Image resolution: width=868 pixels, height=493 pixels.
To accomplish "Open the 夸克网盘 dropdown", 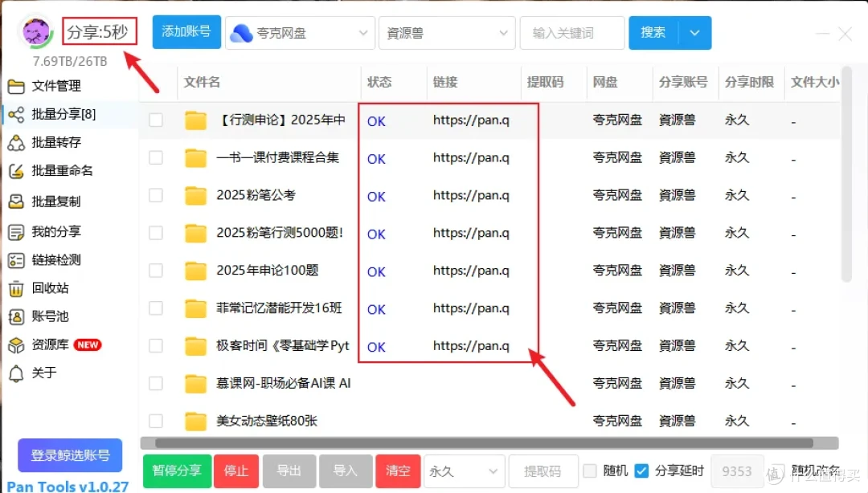I will (x=300, y=33).
